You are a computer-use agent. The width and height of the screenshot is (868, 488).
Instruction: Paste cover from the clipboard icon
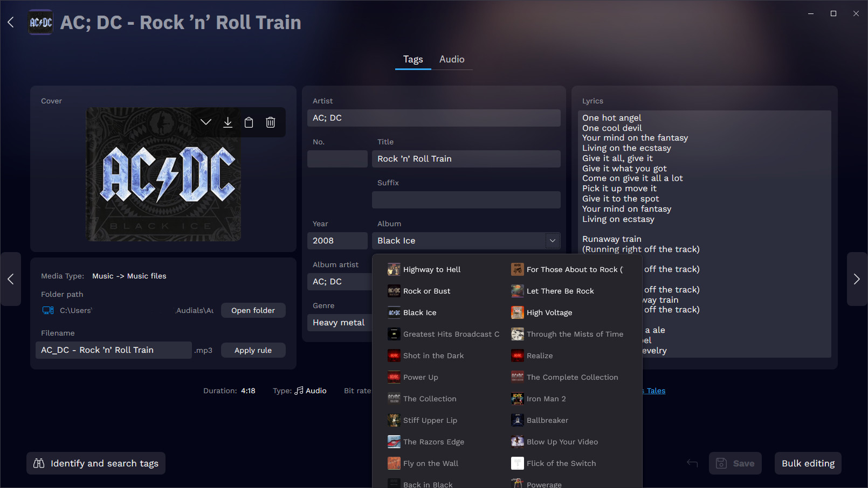249,122
